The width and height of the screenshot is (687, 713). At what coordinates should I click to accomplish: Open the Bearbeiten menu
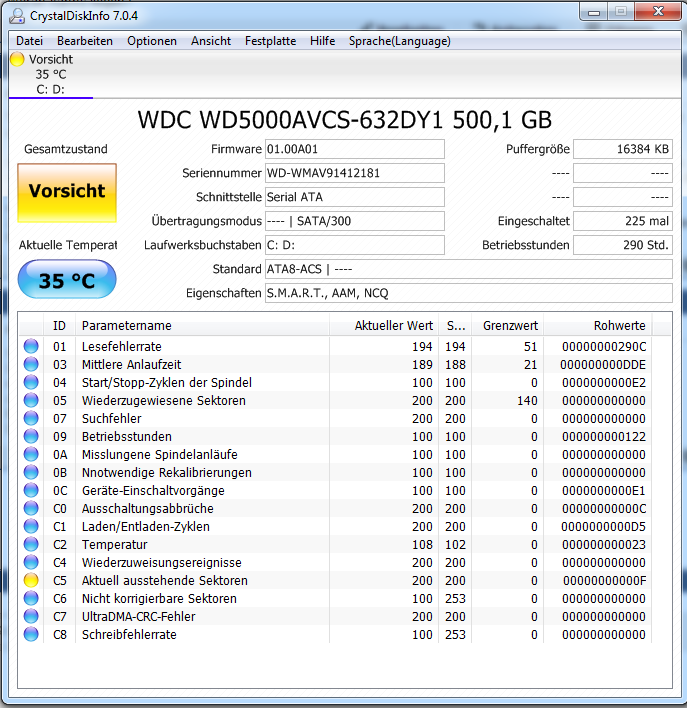[85, 41]
